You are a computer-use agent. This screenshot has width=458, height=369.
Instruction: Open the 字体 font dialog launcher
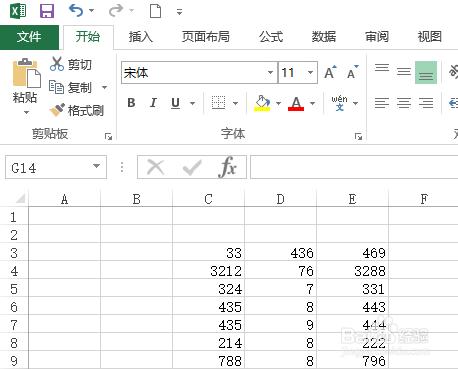click(358, 136)
